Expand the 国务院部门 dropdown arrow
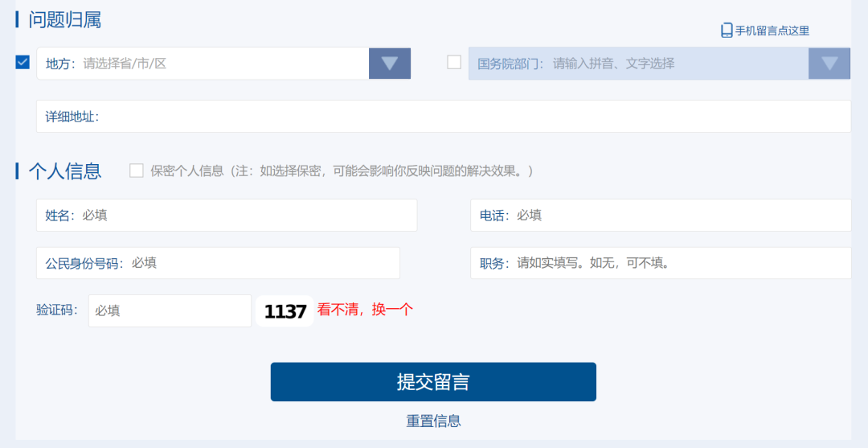The width and height of the screenshot is (868, 448). point(829,64)
